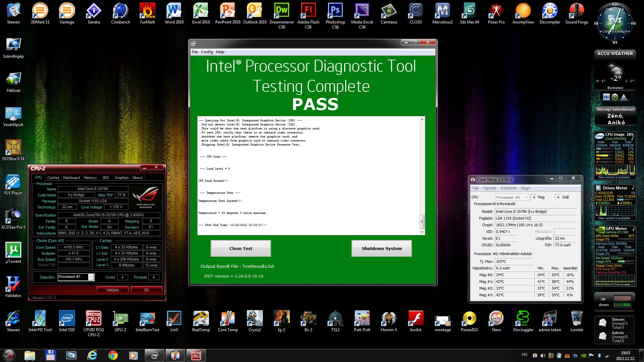Open the Eszközök menu in Core Temp
This screenshot has width=644, height=362.
point(508,188)
